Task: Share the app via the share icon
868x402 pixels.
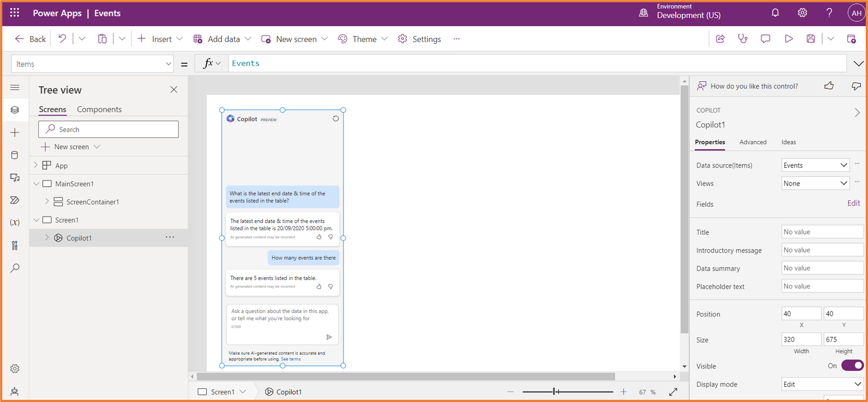Action: 720,38
